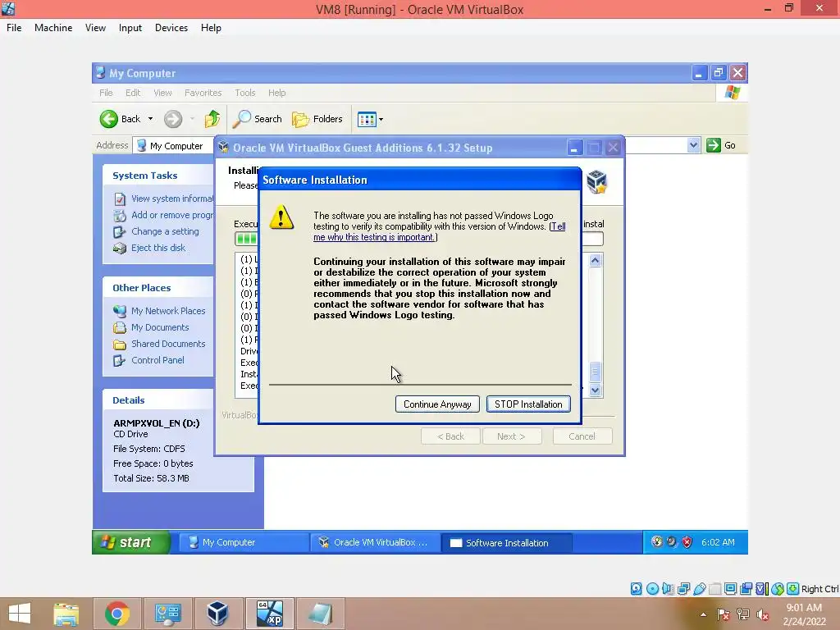Open Control Panel in Other Places
Image resolution: width=840 pixels, height=630 pixels.
[x=157, y=360]
